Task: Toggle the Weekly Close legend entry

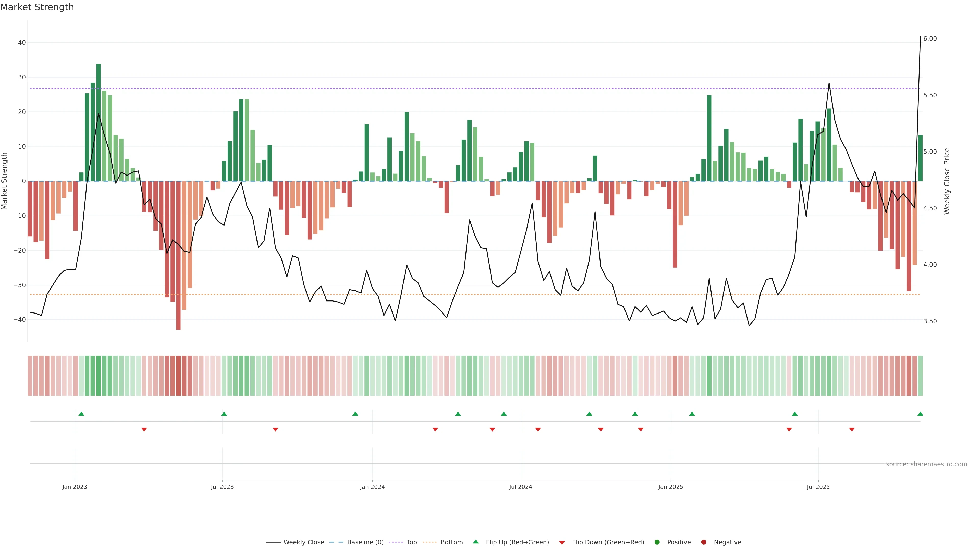Action: pyautogui.click(x=303, y=542)
